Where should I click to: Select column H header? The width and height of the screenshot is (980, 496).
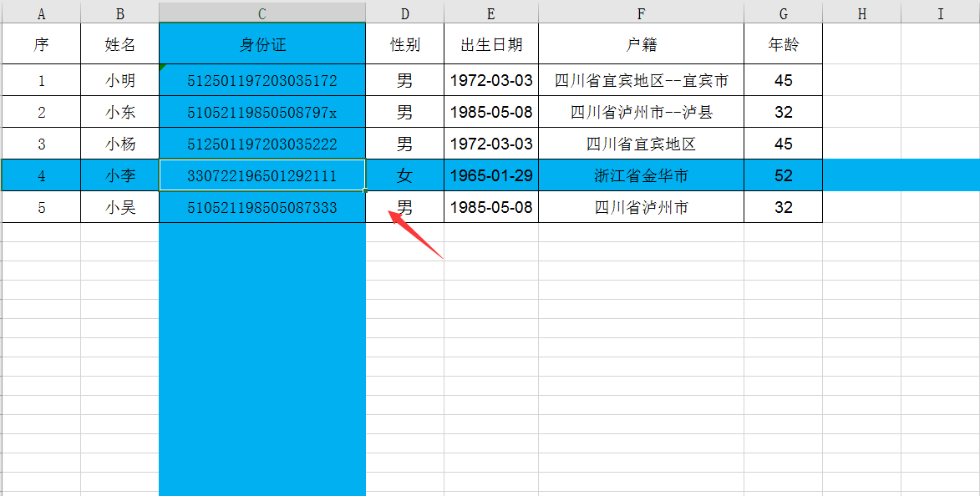tap(862, 13)
